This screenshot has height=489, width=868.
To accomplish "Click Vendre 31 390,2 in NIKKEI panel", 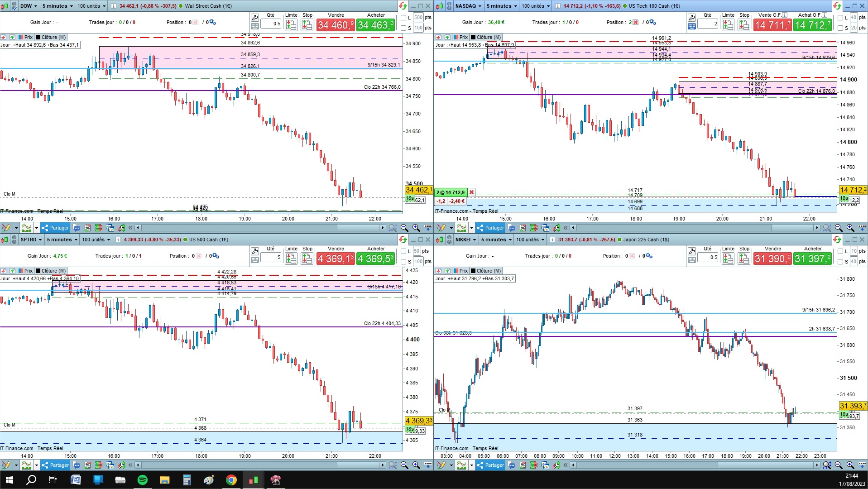I will tap(772, 259).
